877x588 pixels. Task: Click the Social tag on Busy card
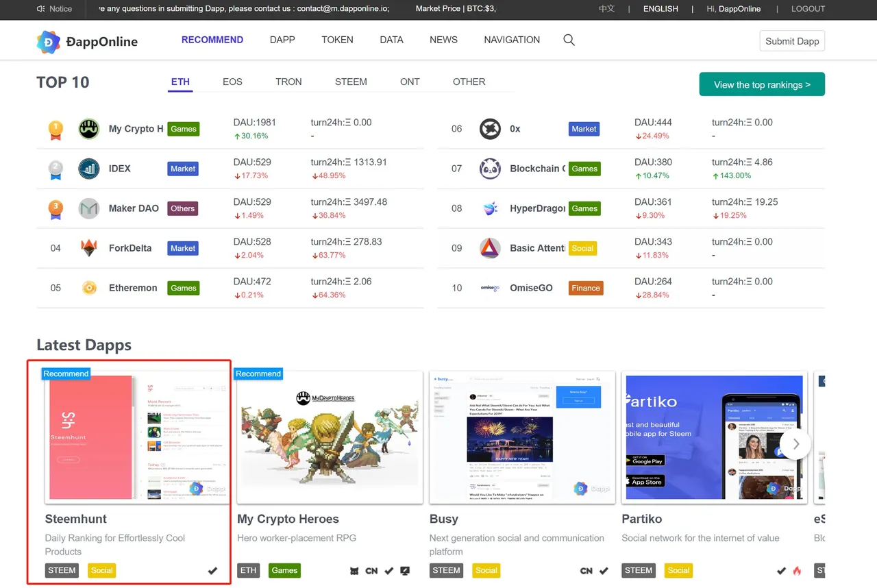pyautogui.click(x=486, y=570)
